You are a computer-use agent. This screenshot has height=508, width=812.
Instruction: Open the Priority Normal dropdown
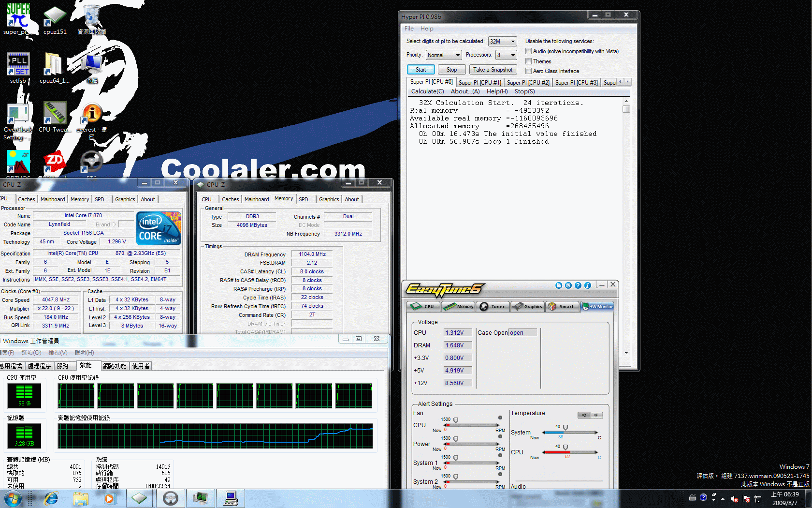click(x=457, y=55)
